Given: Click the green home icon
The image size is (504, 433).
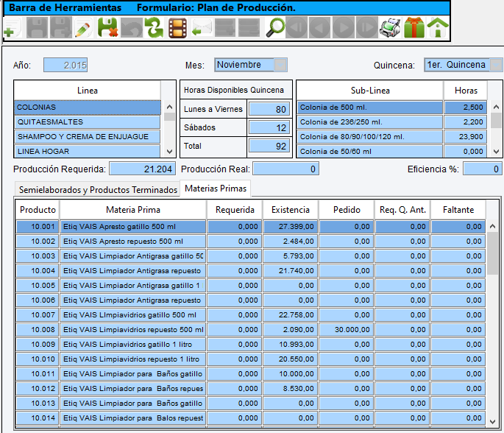Looking at the screenshot, I should point(438,28).
